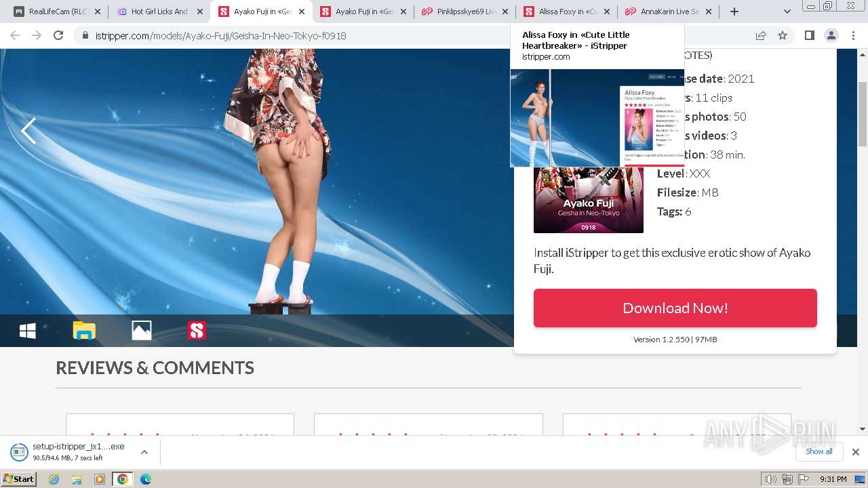
Task: Go back to previous page
Action: click(15, 35)
